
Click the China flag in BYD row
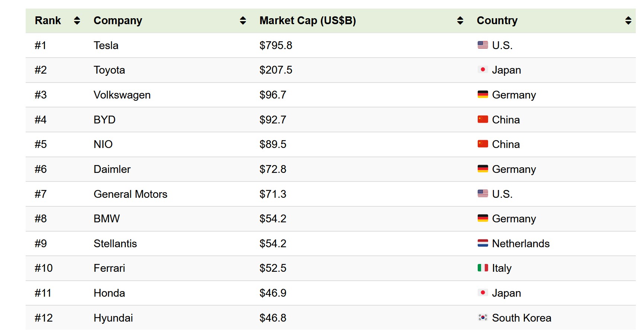[x=483, y=119]
